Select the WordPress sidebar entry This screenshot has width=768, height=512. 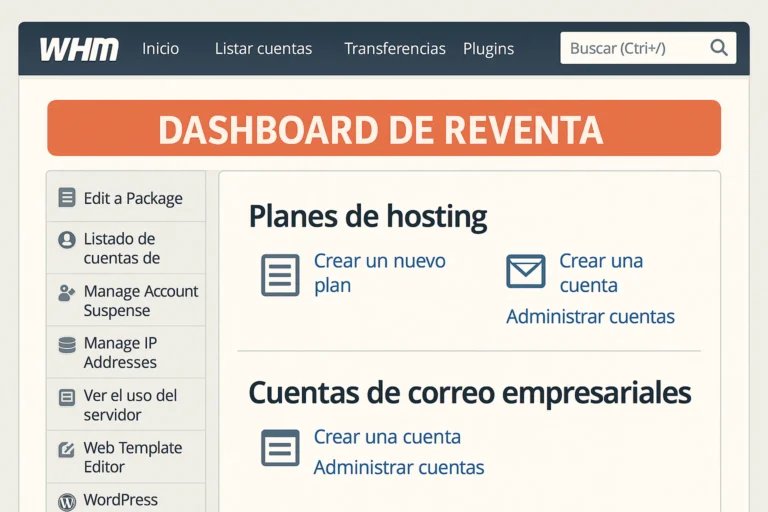click(126, 498)
